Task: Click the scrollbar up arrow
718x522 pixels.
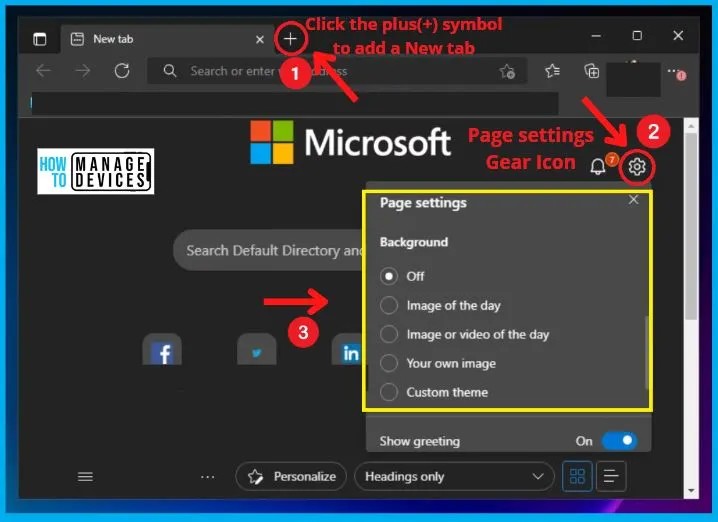Action: [691, 125]
